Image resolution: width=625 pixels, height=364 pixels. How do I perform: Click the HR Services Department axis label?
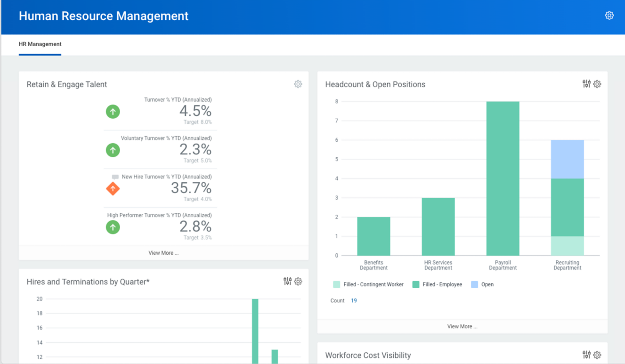(438, 265)
